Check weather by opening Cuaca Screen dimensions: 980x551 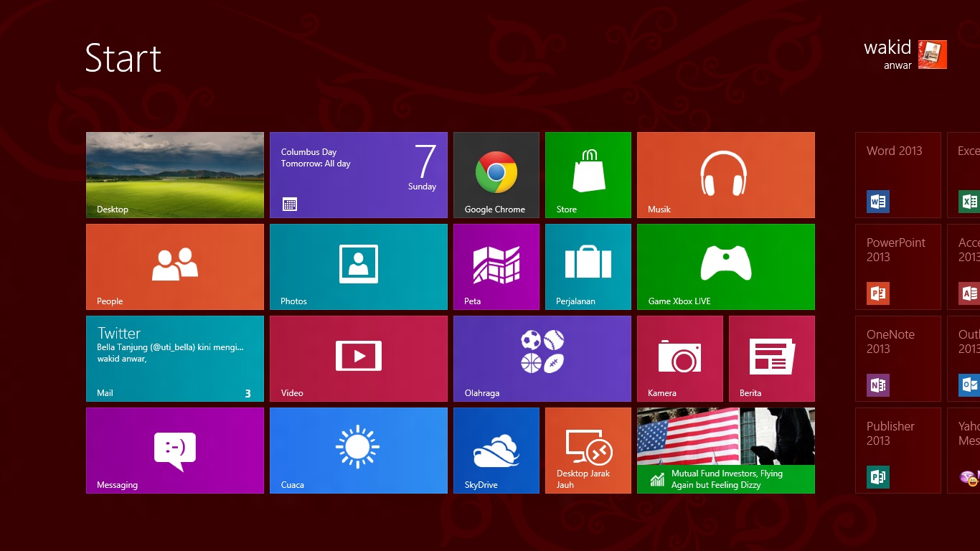[x=358, y=450]
